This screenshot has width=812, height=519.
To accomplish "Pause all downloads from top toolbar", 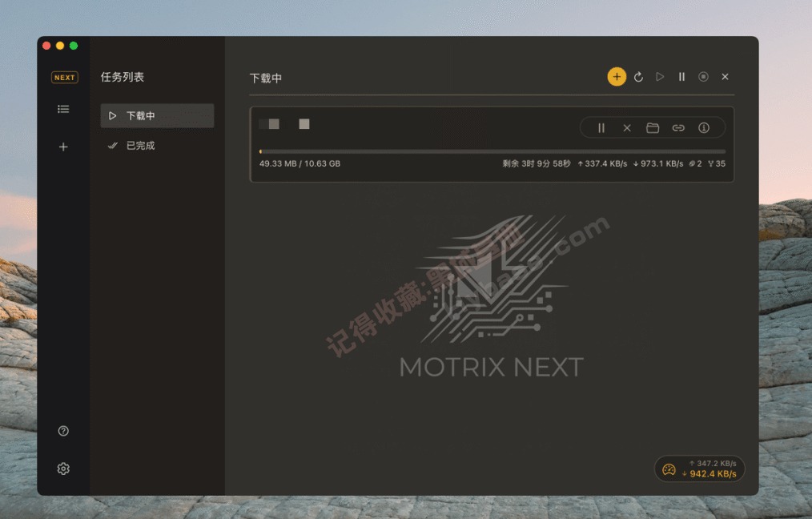I will (681, 77).
